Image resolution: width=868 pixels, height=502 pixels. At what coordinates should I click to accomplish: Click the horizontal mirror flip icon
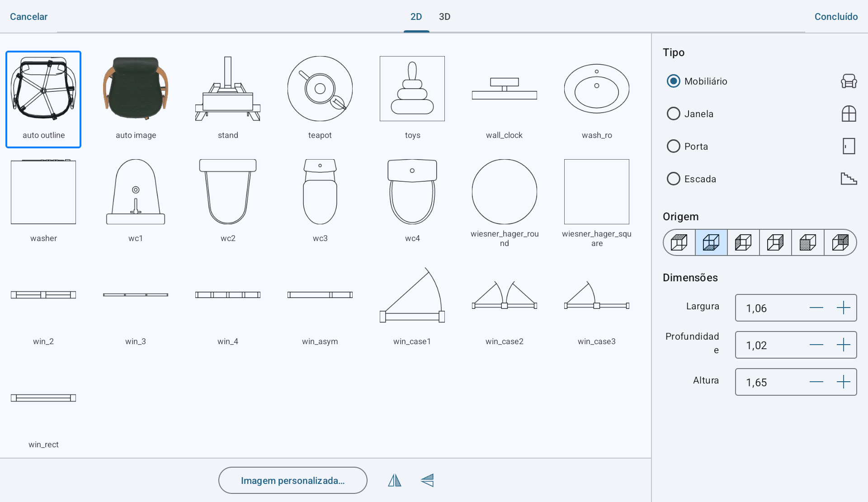point(395,480)
